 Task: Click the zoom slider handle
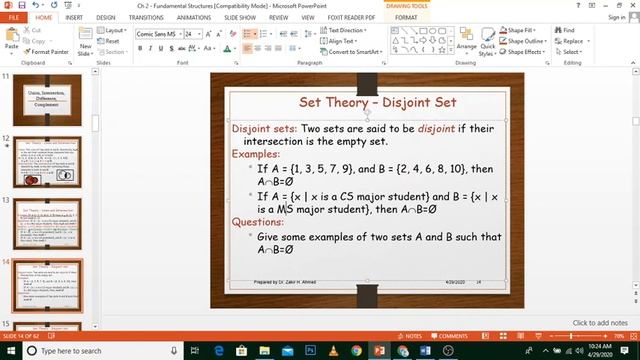[x=571, y=336]
